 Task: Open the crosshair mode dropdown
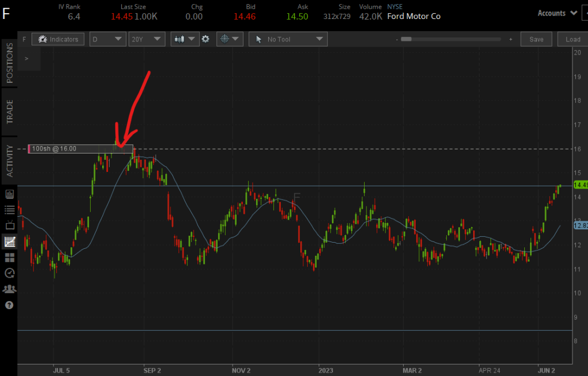pos(229,39)
